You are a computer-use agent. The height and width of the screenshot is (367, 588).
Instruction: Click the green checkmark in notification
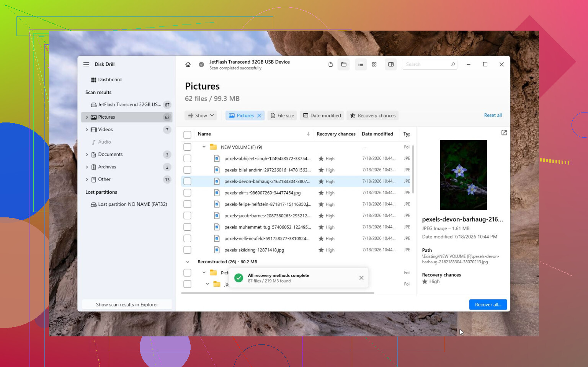click(x=238, y=278)
